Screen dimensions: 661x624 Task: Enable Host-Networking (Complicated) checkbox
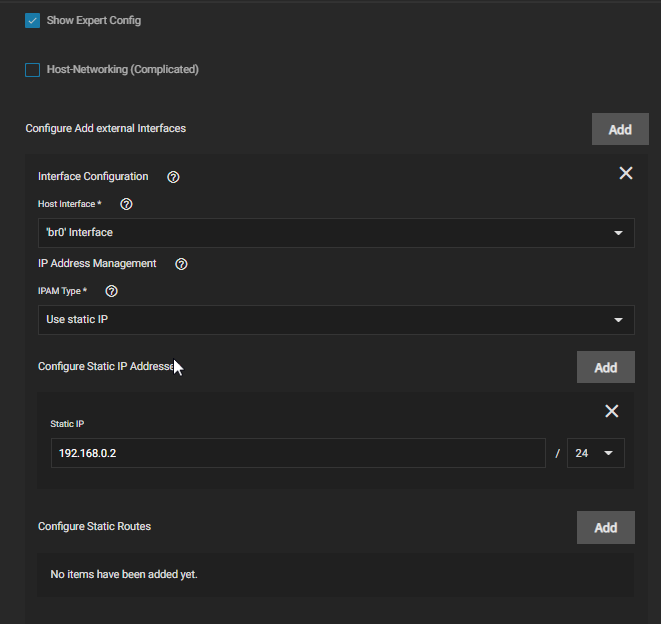click(32, 70)
